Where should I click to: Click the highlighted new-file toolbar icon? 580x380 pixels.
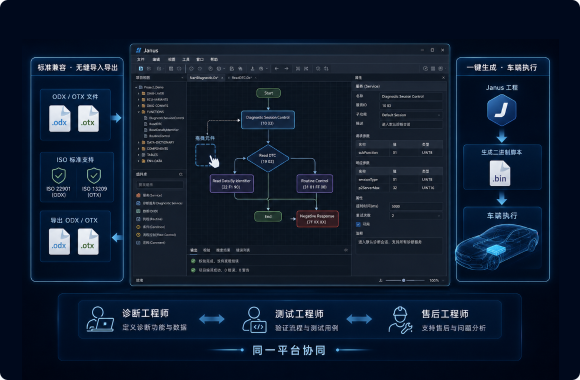coord(141,68)
